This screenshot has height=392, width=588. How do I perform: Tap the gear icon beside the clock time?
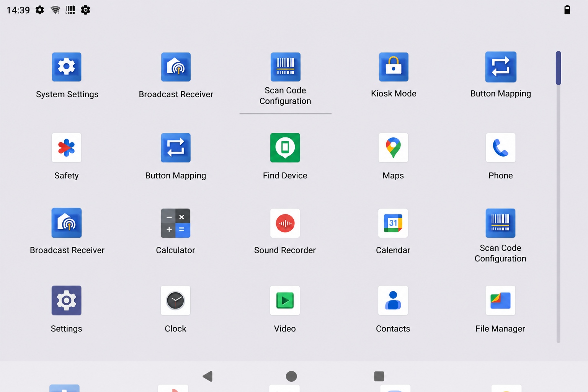coord(40,10)
